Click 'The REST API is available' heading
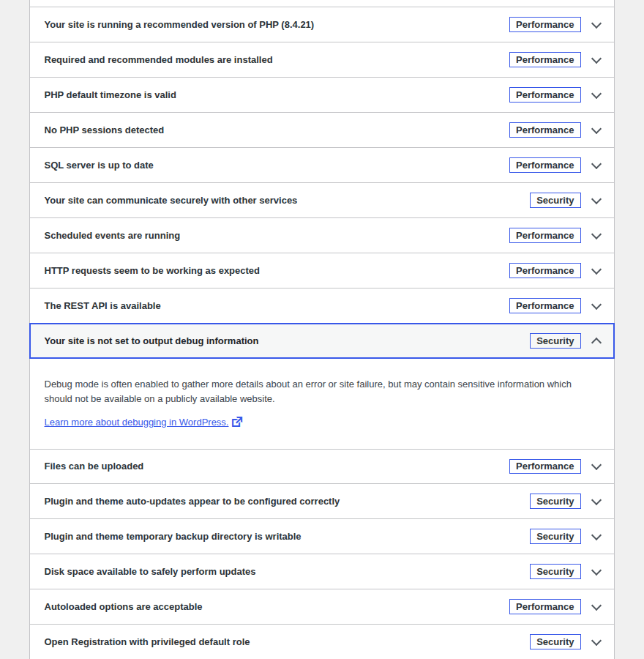Image resolution: width=644 pixels, height=659 pixels. [102, 306]
